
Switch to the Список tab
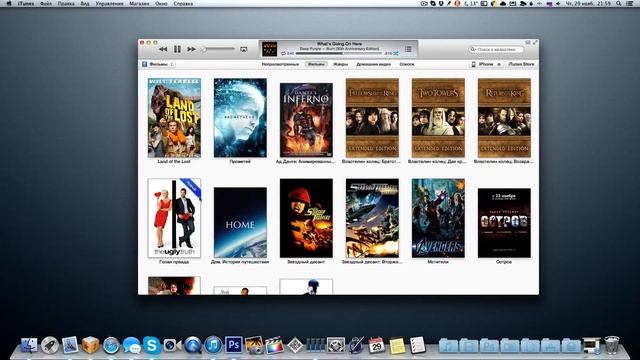point(407,64)
